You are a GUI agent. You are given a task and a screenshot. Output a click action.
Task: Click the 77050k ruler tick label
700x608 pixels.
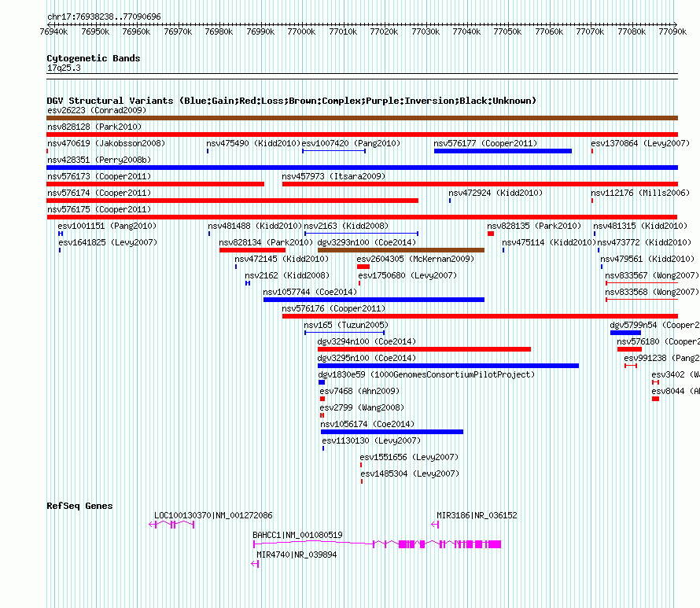(507, 31)
